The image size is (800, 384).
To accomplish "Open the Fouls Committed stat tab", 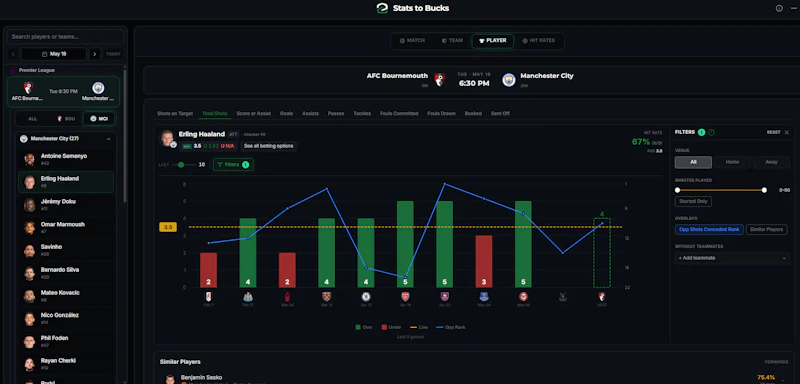I will tap(399, 113).
